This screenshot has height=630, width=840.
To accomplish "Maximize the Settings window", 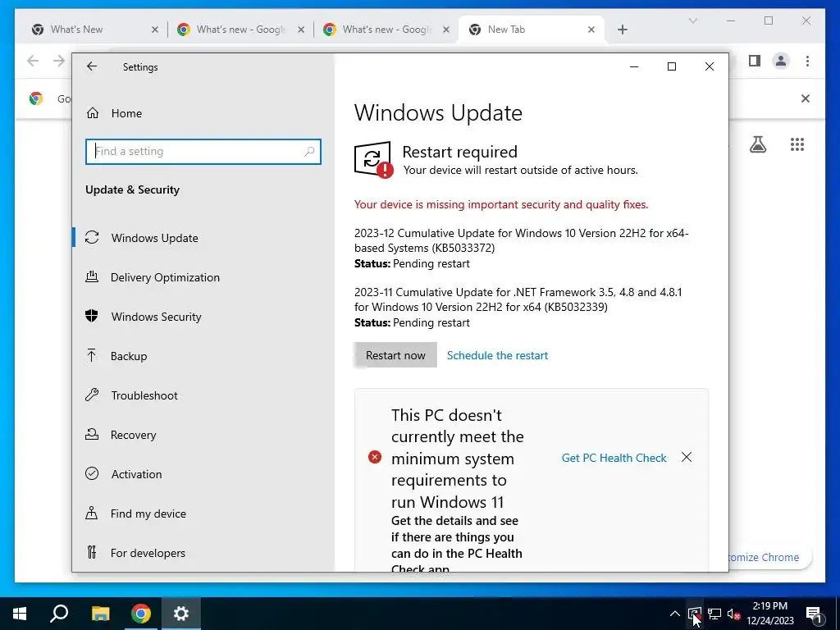I will (671, 66).
